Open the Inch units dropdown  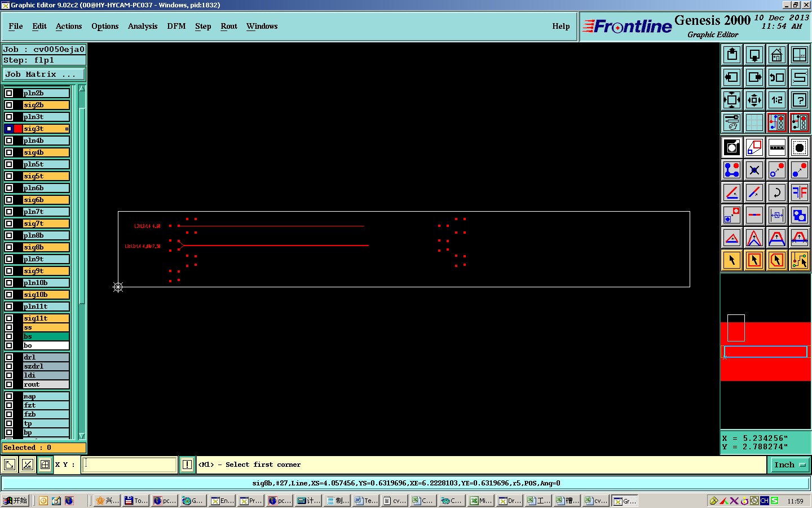tap(789, 465)
